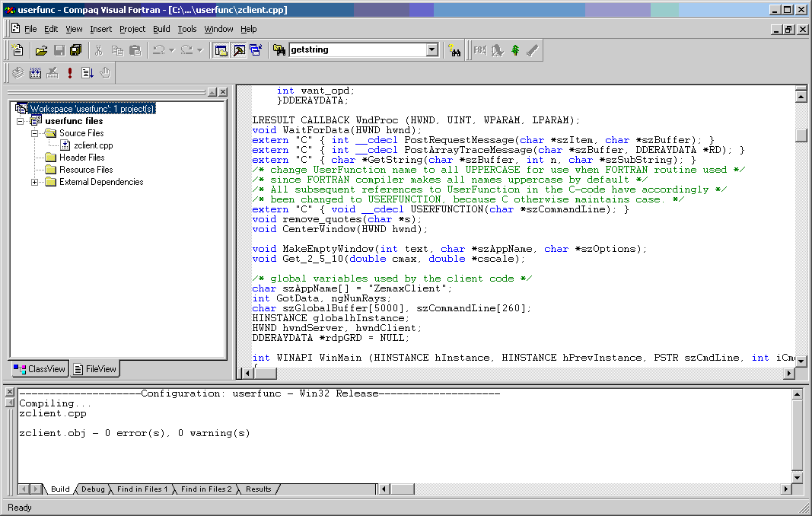Switch to the Debug output tab
Image resolution: width=812 pixels, height=516 pixels.
(x=92, y=489)
